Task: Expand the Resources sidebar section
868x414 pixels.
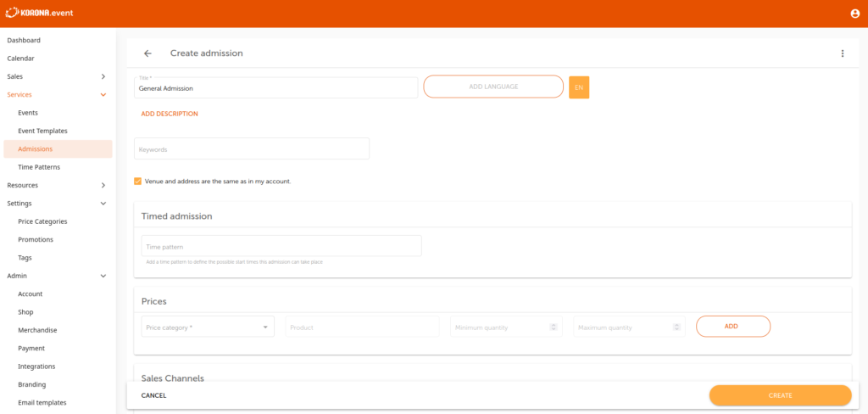Action: [103, 185]
